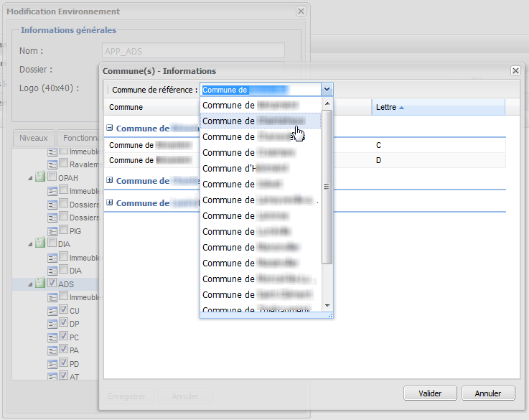Image resolution: width=529 pixels, height=420 pixels.
Task: Click Annuler in the Commune(s) dialog
Action: [x=488, y=393]
